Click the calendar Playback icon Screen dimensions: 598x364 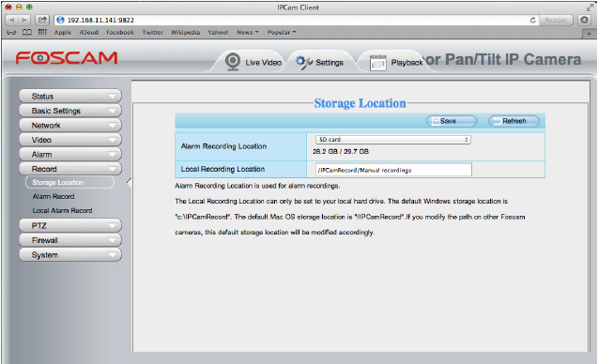378,63
